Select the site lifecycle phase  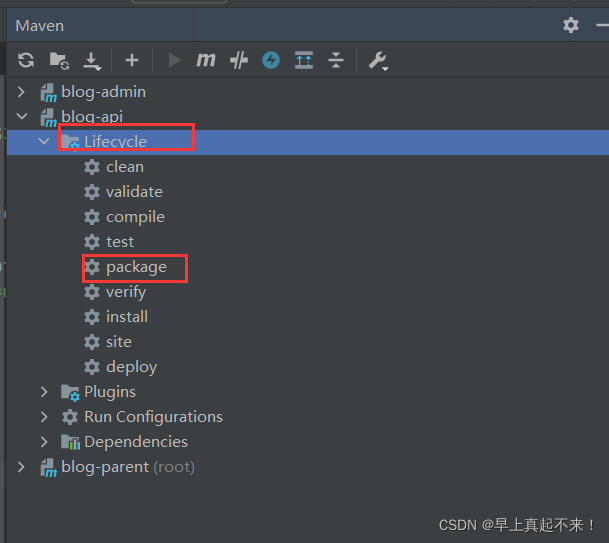[x=119, y=342]
